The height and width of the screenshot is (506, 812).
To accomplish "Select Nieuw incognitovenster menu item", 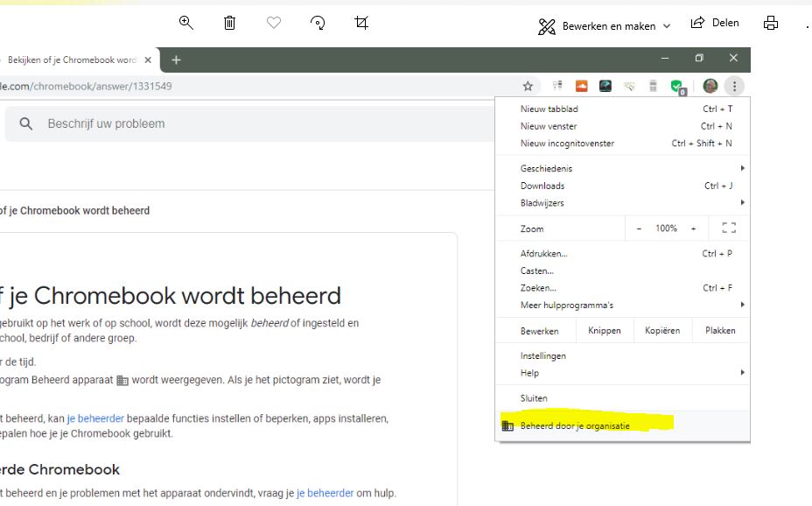I will click(567, 144).
